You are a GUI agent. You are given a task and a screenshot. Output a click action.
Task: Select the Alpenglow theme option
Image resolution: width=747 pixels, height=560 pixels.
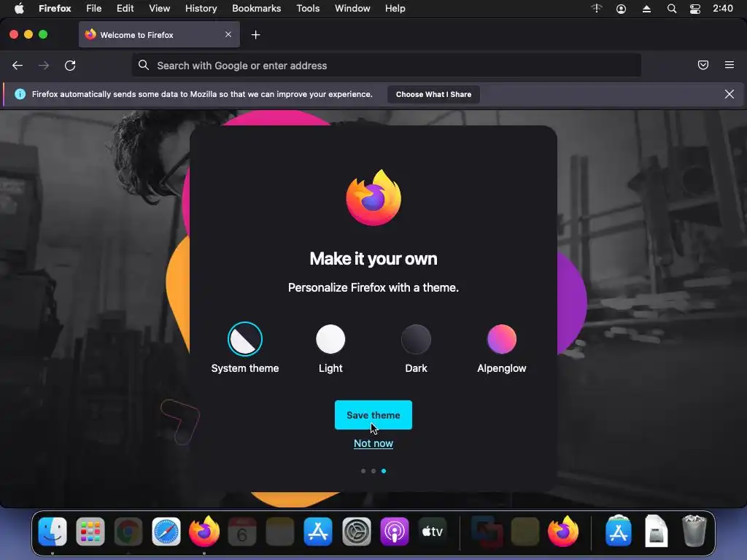[502, 348]
